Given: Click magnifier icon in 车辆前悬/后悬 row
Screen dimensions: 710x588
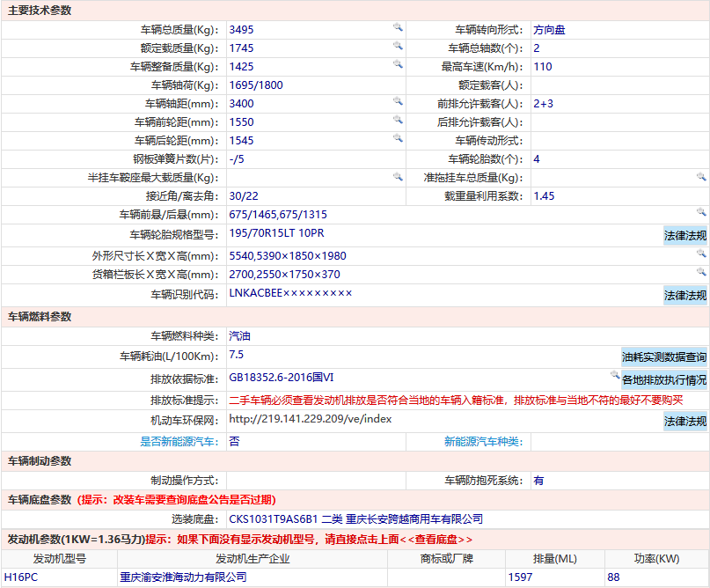Looking at the screenshot, I should (701, 212).
